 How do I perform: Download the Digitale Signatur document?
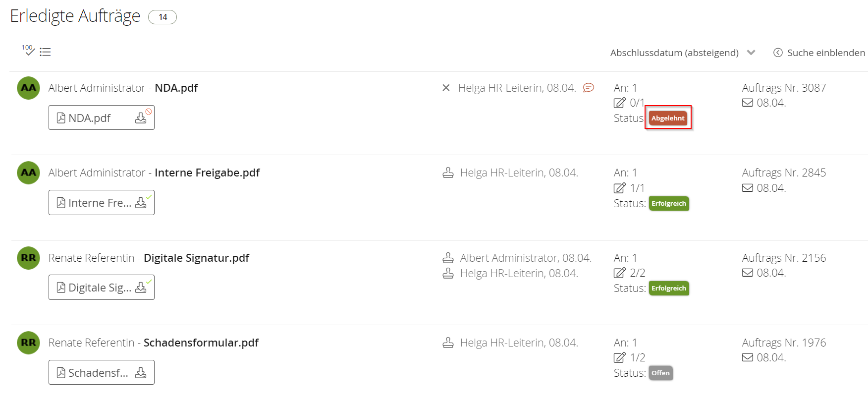point(141,288)
